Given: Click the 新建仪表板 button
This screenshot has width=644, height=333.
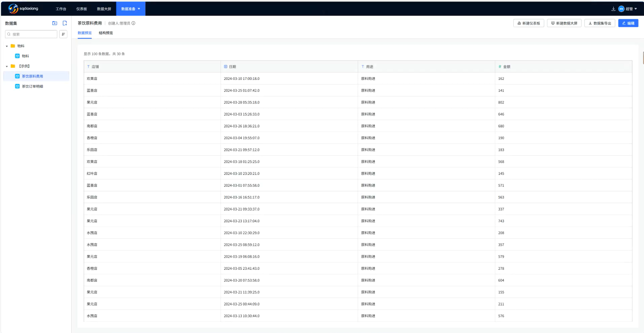Looking at the screenshot, I should click(528, 23).
